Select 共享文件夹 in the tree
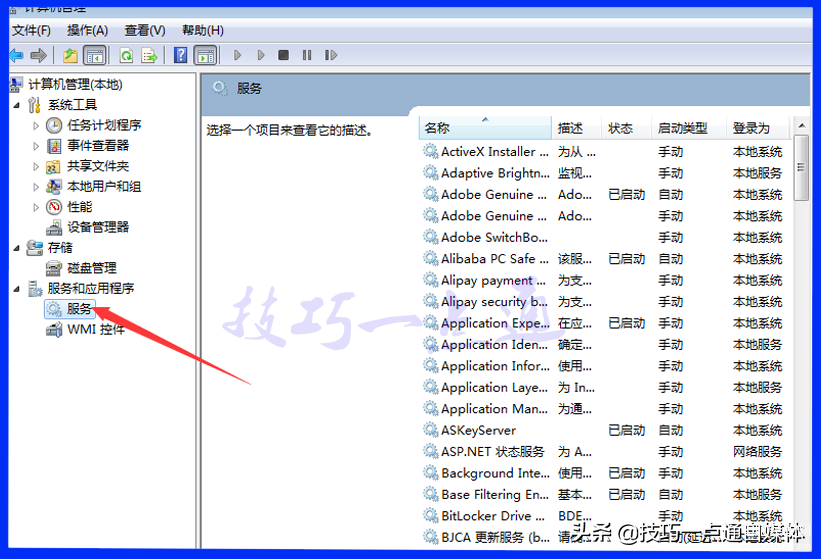Screen dimensions: 821x559 pos(98,166)
